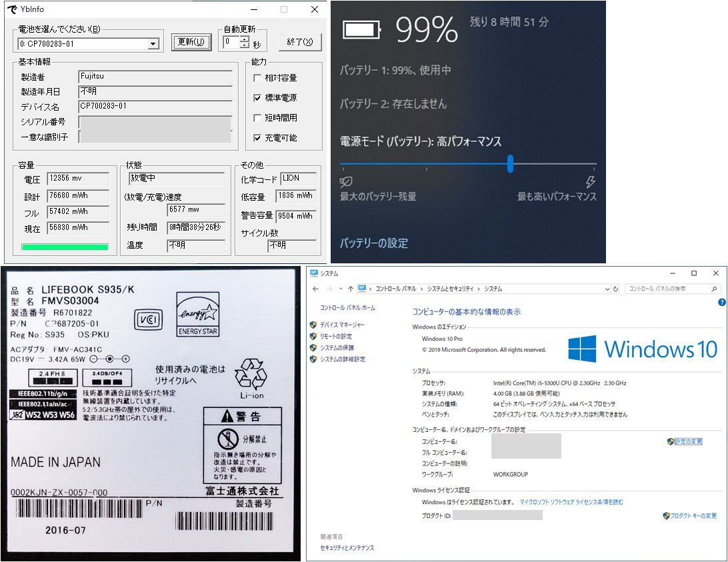Click shield icon beside システムの詳細設定
728x562 pixels.
tap(313, 359)
